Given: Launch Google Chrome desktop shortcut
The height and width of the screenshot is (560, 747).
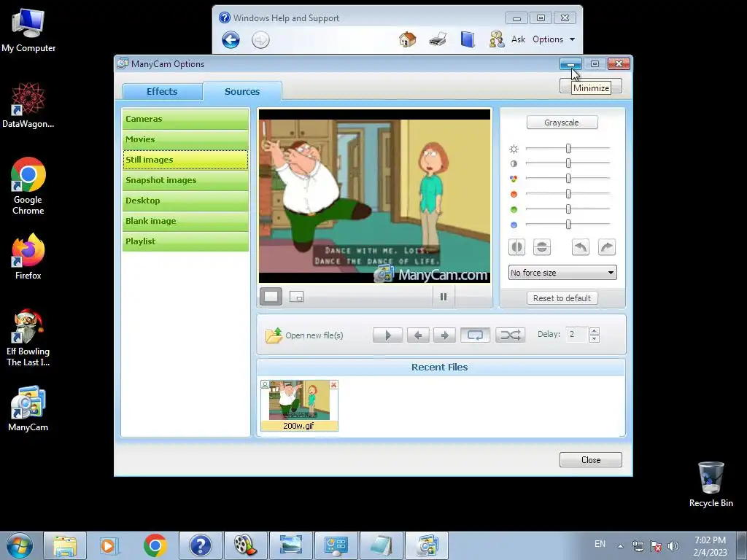Looking at the screenshot, I should tap(28, 186).
